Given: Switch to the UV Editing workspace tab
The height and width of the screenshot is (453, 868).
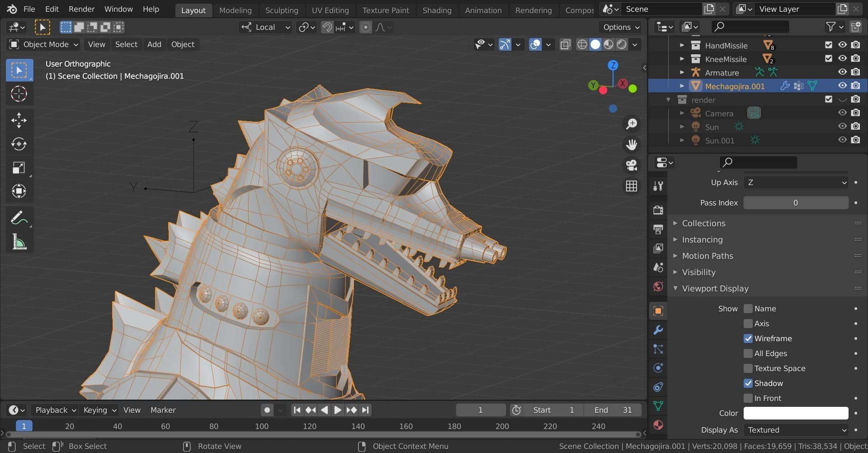Looking at the screenshot, I should coord(330,10).
